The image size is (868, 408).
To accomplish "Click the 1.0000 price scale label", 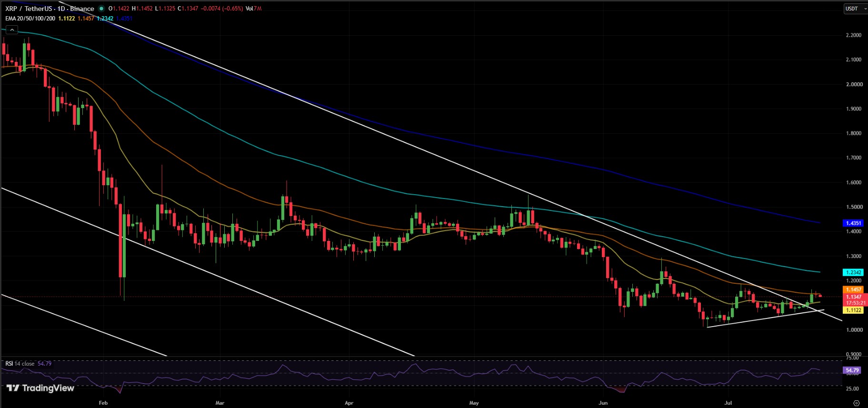I will tap(854, 329).
